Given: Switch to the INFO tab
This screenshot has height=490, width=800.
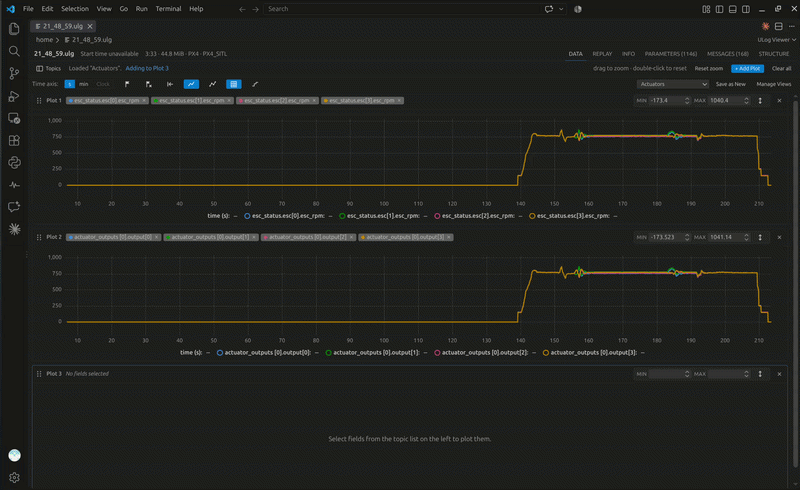Looking at the screenshot, I should 628,54.
